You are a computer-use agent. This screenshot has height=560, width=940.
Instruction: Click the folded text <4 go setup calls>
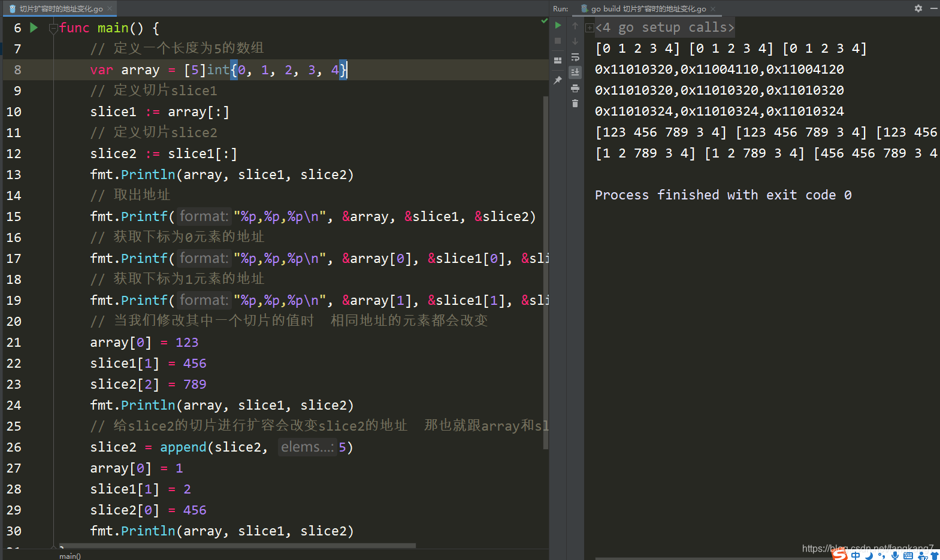point(665,28)
